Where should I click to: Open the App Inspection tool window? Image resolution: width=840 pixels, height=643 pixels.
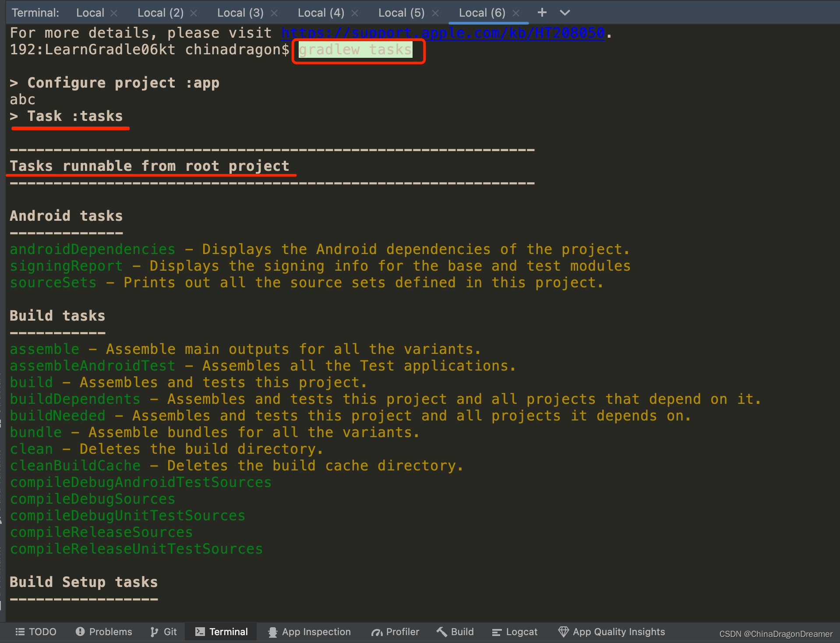click(x=310, y=632)
